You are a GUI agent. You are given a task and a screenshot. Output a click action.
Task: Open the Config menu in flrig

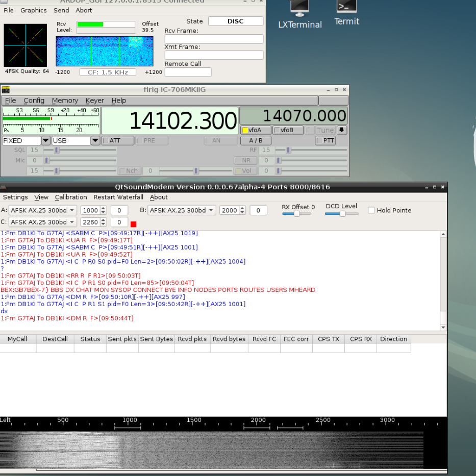coord(34,101)
